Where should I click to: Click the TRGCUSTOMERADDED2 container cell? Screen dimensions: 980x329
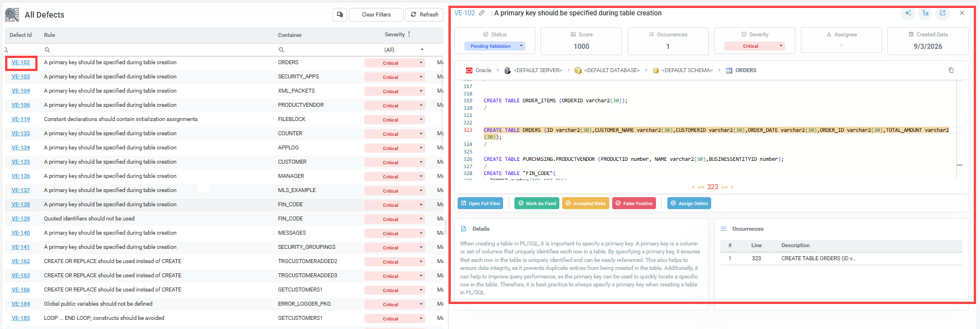[x=308, y=261]
